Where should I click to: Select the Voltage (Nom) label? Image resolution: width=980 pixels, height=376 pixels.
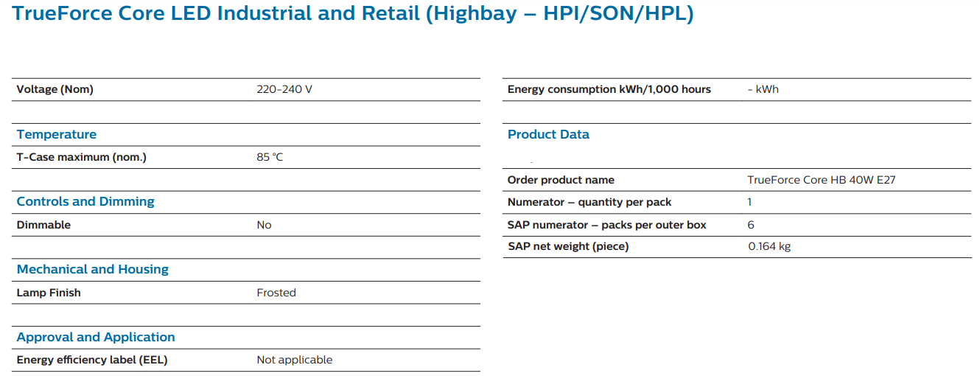pos(55,89)
